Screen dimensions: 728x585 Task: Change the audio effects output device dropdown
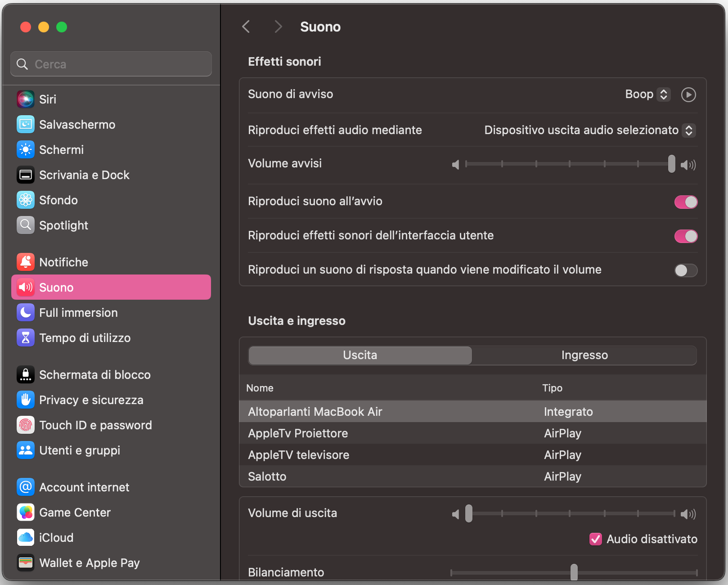(589, 130)
